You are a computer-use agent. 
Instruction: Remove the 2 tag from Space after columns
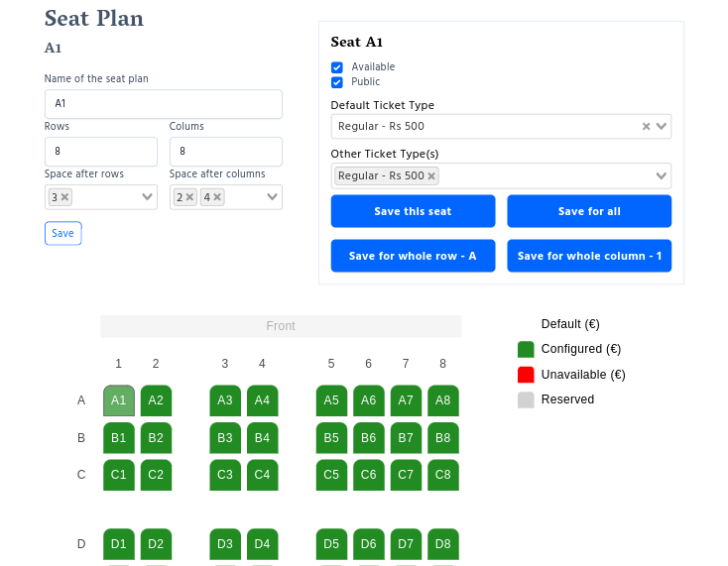pyautogui.click(x=190, y=197)
